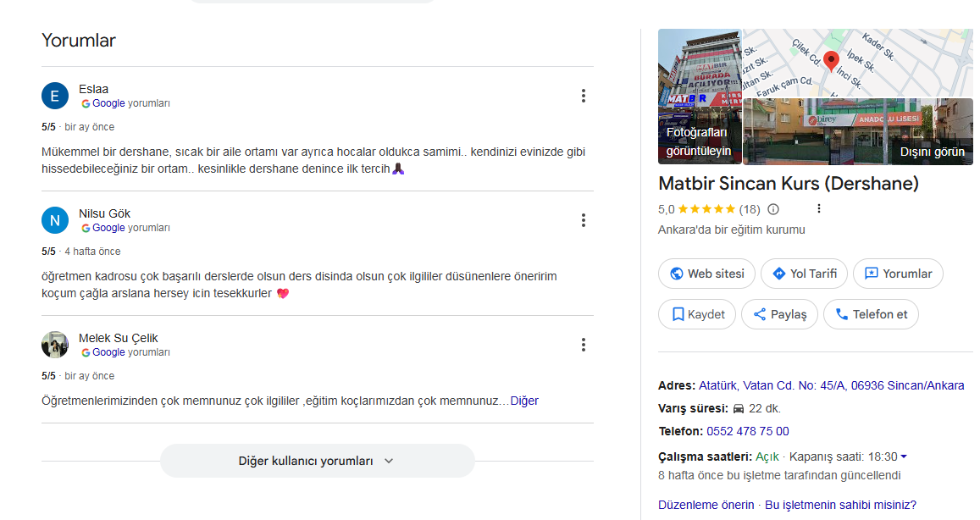
Task: Call the number 0552 478 75 00
Action: (x=747, y=431)
